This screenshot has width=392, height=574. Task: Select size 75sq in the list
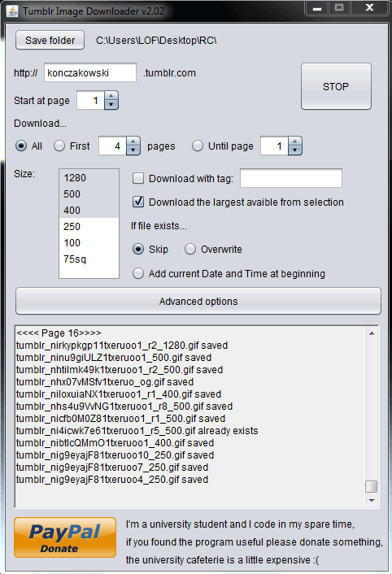coord(89,259)
